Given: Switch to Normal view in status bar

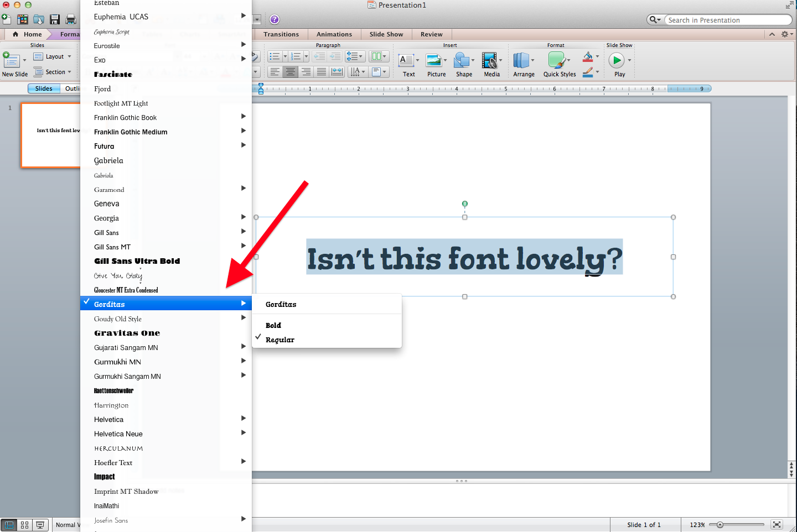Looking at the screenshot, I should pos(8,524).
